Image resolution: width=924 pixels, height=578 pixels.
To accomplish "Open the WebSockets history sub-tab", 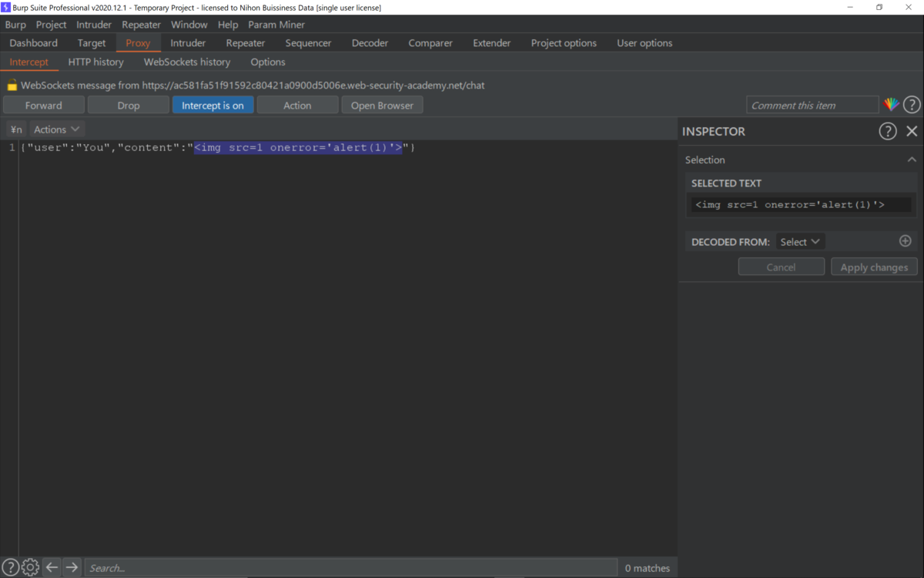I will [x=187, y=62].
